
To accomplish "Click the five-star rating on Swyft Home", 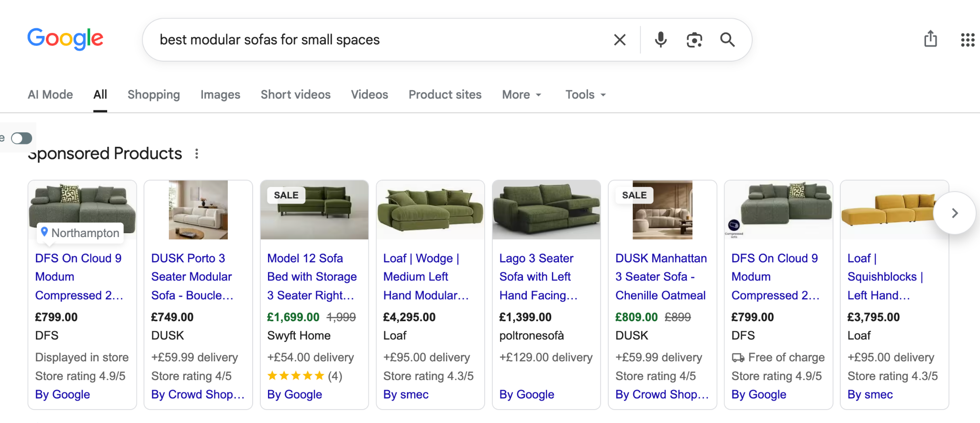I will point(296,376).
